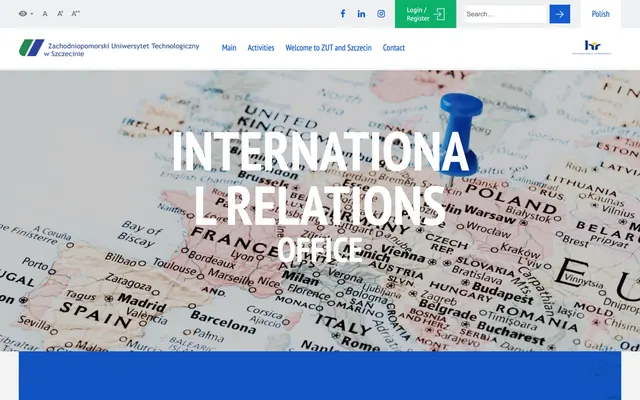Click the ZUT university logo
The width and height of the screenshot is (640, 400).
(x=109, y=48)
